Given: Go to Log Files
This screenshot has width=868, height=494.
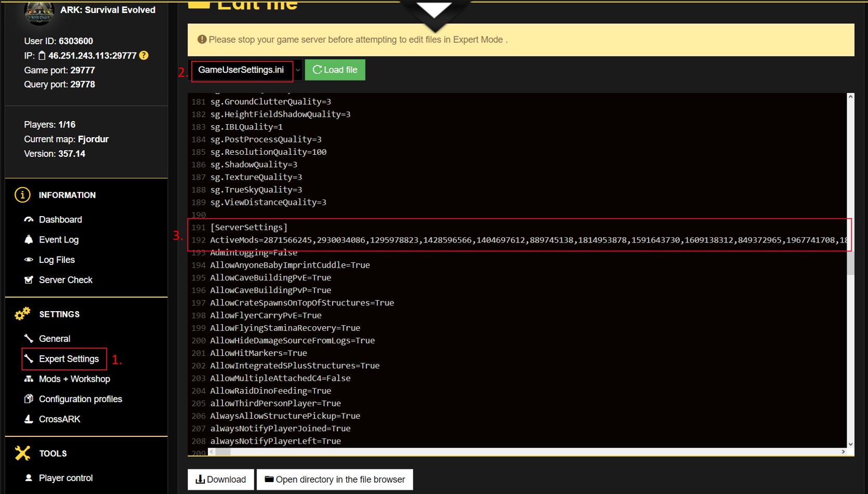Looking at the screenshot, I should coord(57,260).
